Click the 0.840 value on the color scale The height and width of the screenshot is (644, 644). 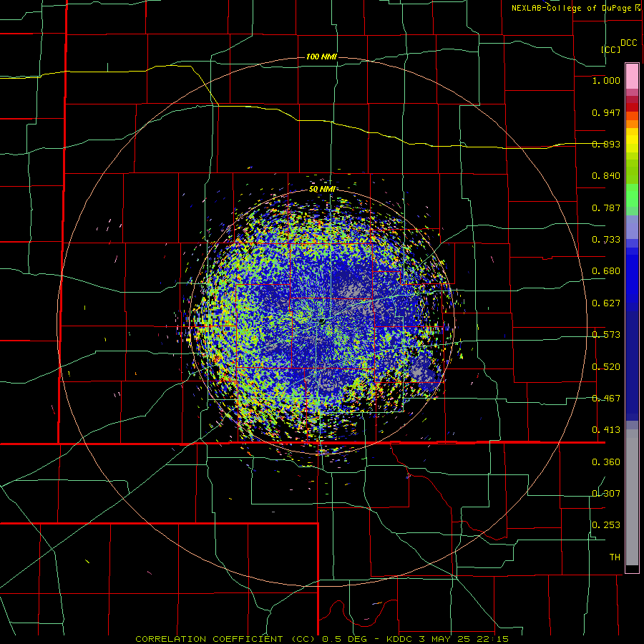(x=606, y=176)
